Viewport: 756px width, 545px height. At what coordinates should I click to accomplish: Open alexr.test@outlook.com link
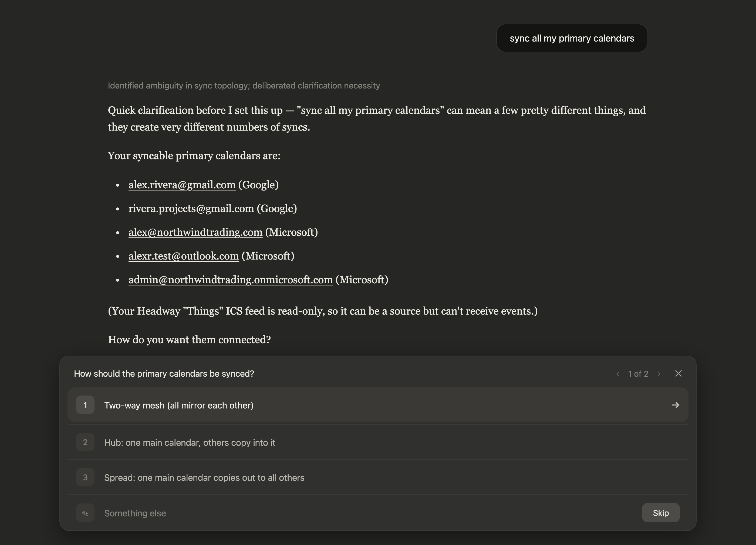(x=184, y=256)
